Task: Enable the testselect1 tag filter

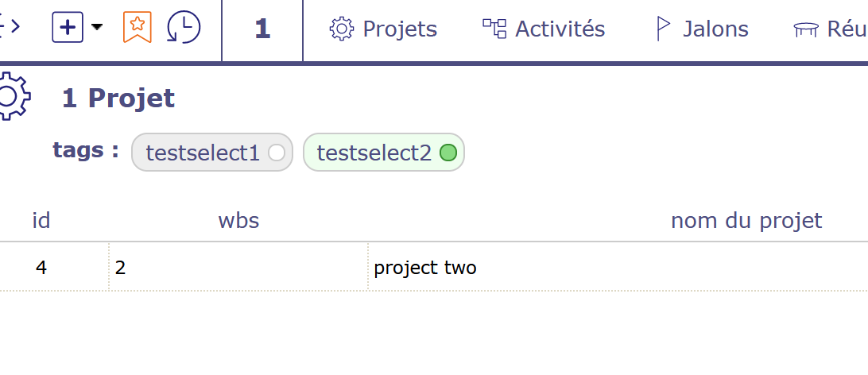Action: [x=212, y=153]
